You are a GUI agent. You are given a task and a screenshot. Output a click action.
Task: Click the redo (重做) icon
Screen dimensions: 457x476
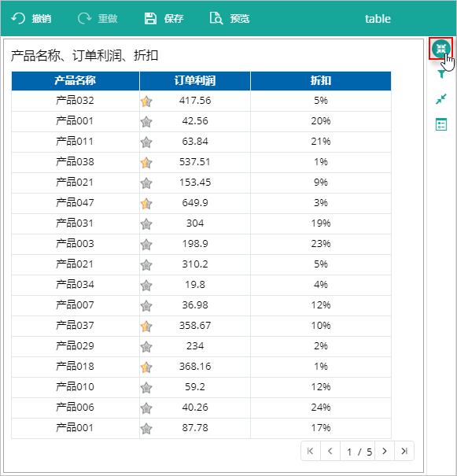click(x=85, y=19)
